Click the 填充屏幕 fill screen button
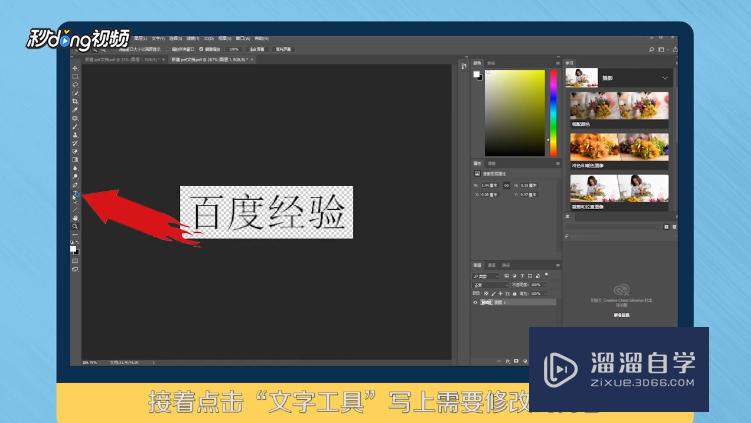The width and height of the screenshot is (751, 423). pos(283,49)
